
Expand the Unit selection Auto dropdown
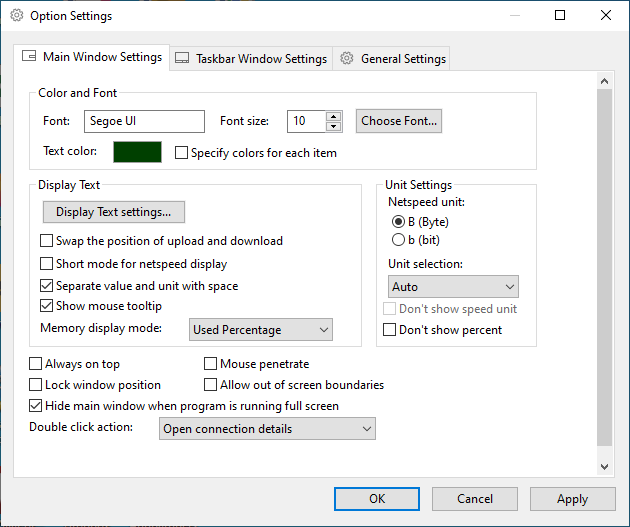(453, 287)
